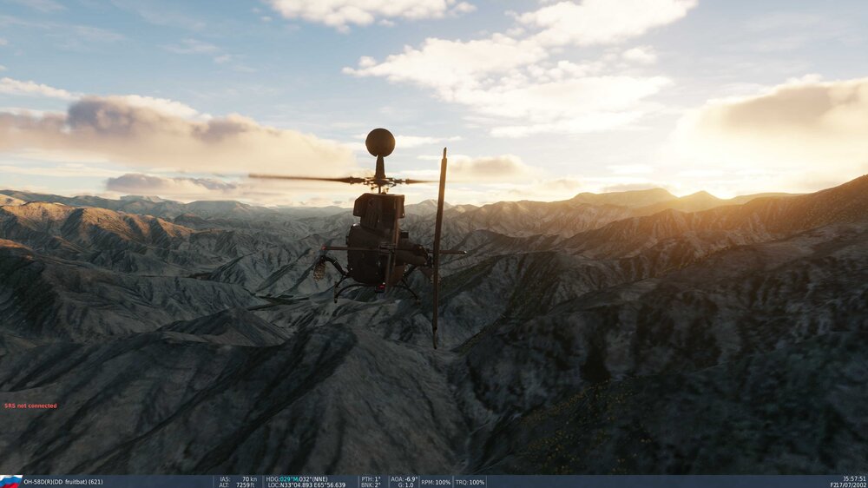Click the red SRS not connected message
This screenshot has height=488, width=868.
coord(30,406)
